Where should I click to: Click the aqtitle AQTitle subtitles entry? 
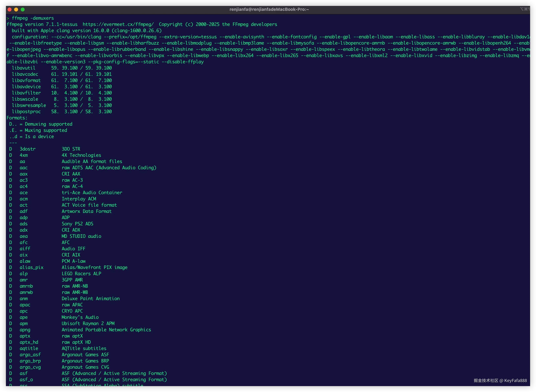[63, 348]
